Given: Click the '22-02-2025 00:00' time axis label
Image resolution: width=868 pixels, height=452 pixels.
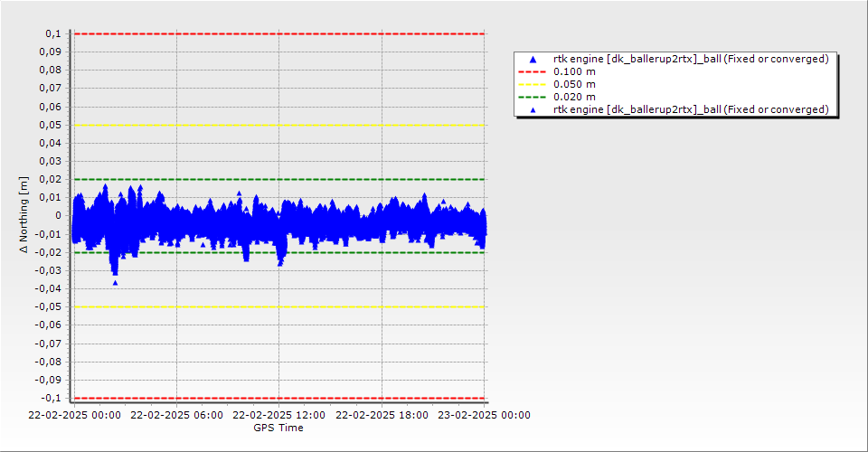Looking at the screenshot, I should (x=74, y=415).
